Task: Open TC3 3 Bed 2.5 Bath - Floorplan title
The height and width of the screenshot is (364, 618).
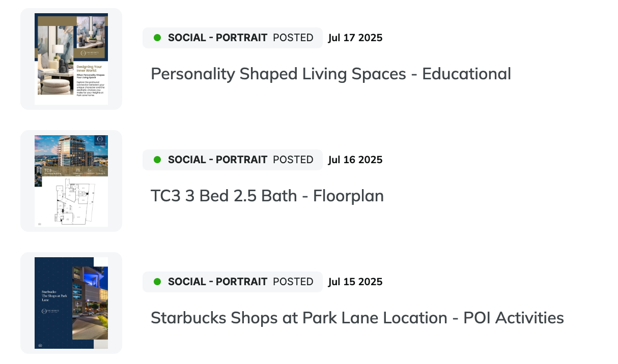Action: [267, 196]
